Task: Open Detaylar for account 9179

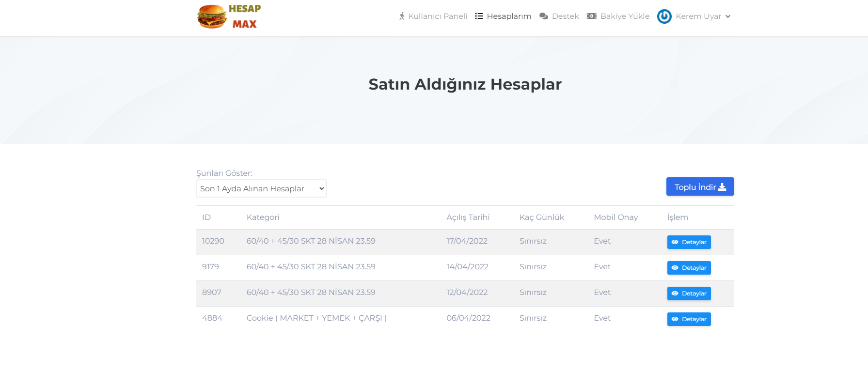Action: coord(689,268)
